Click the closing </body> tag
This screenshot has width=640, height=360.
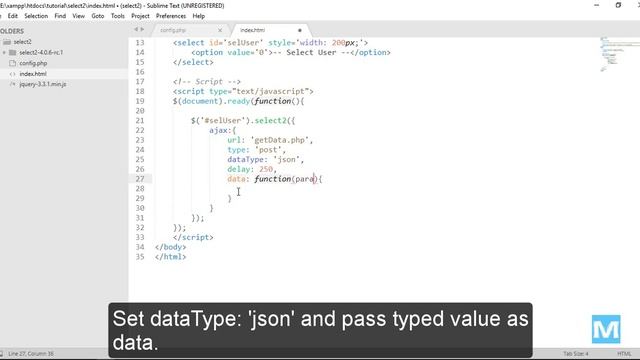click(x=171, y=247)
